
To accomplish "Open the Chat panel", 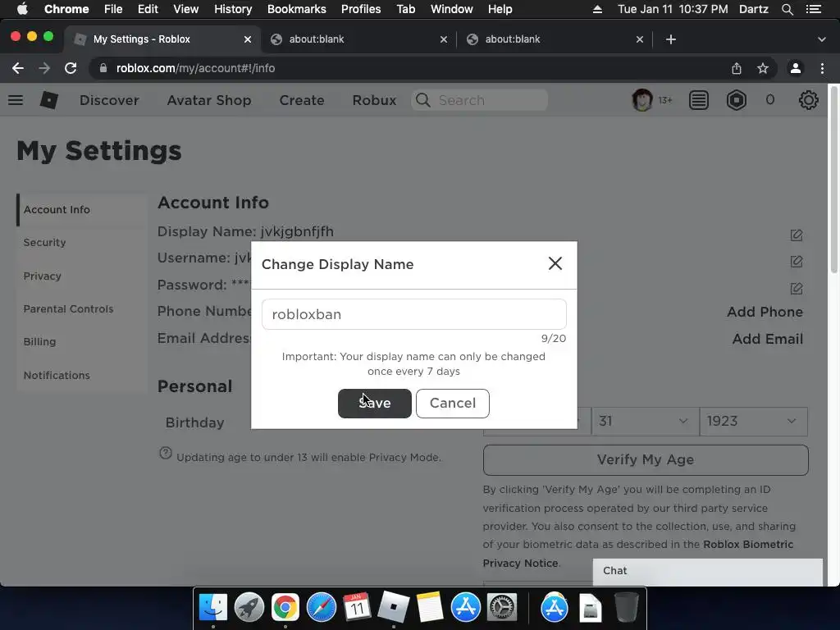I will point(707,571).
